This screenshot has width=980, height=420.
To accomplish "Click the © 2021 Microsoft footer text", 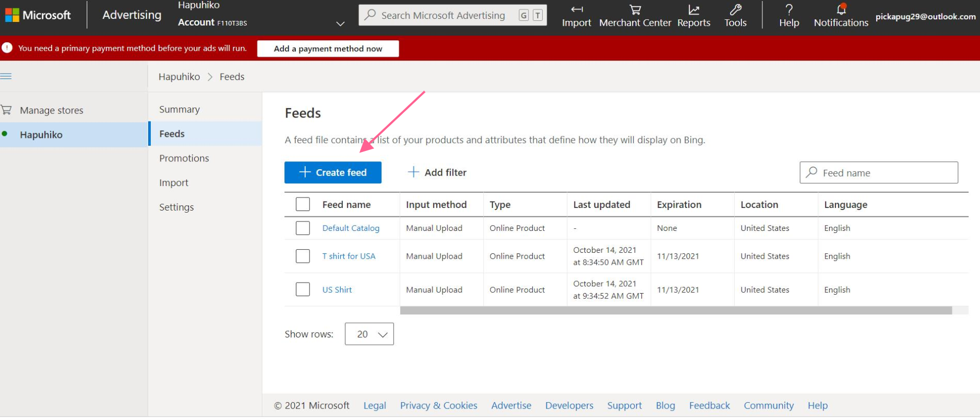I will 312,405.
